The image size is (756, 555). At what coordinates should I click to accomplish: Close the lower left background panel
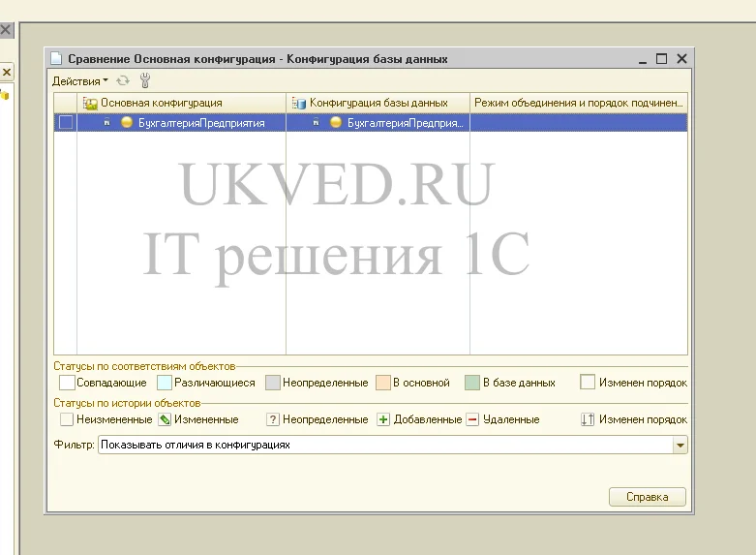point(7,73)
